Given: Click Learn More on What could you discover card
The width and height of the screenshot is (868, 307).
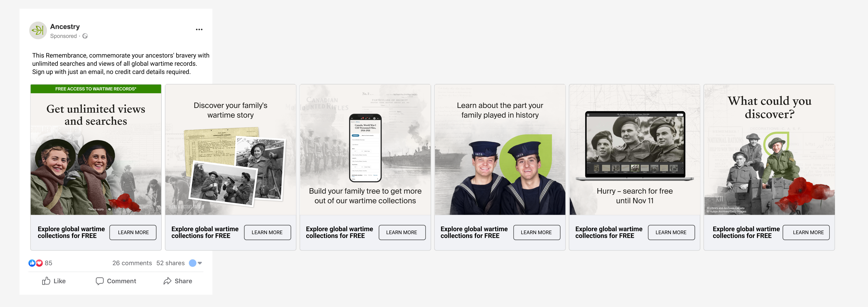Looking at the screenshot, I should point(808,232).
